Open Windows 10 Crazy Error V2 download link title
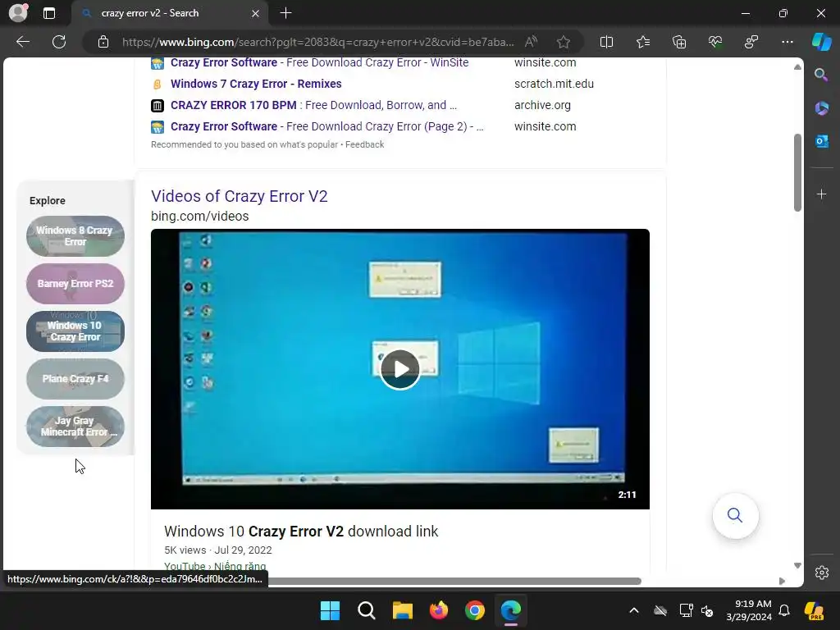Screen dimensions: 840x630 tap(301, 532)
